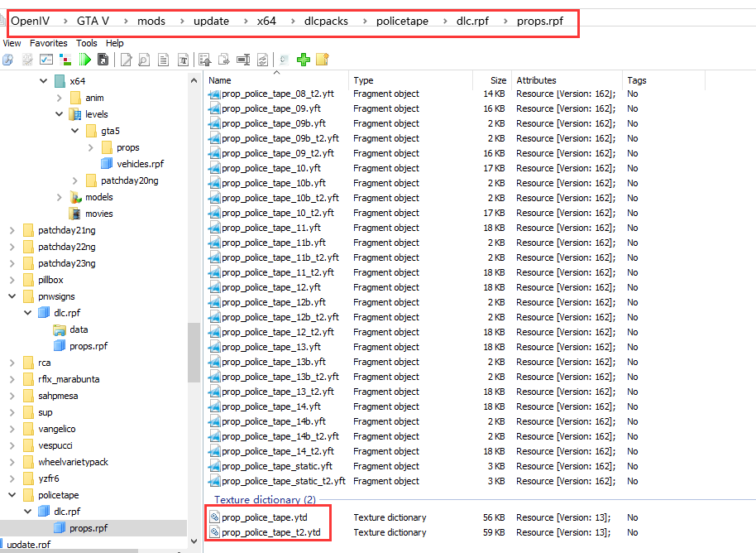Open the Favorites menu
756x553 pixels.
pos(49,43)
